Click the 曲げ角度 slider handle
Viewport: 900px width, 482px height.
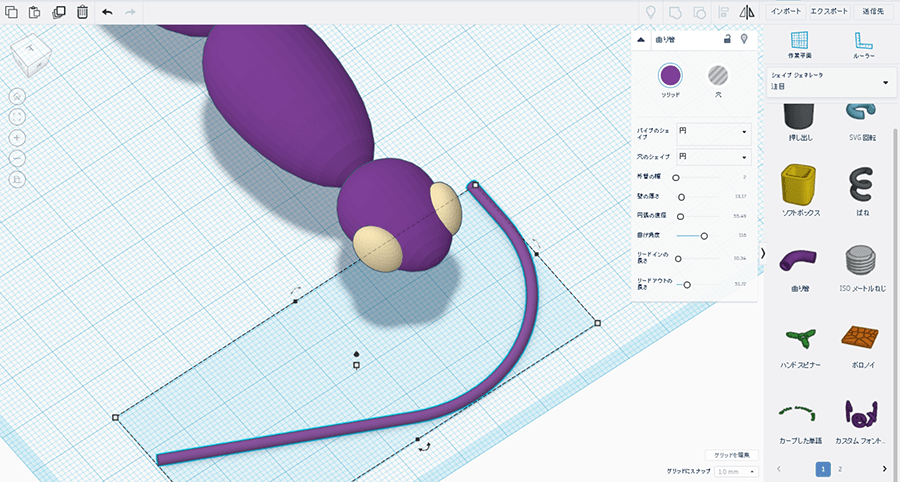click(x=704, y=236)
